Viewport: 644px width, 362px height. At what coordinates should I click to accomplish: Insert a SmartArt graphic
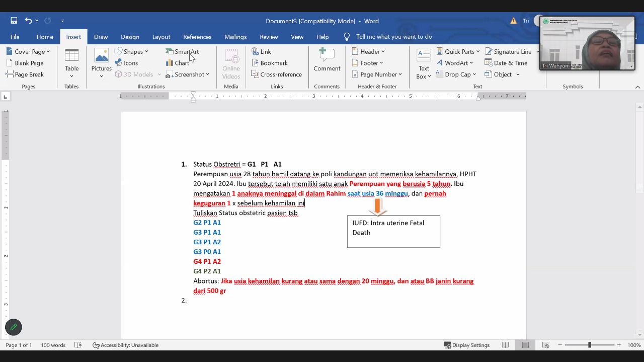click(182, 52)
